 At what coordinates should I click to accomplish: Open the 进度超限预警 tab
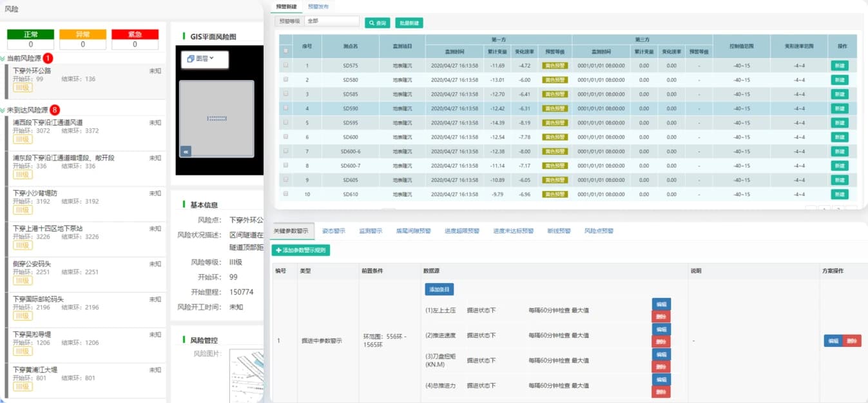462,231
